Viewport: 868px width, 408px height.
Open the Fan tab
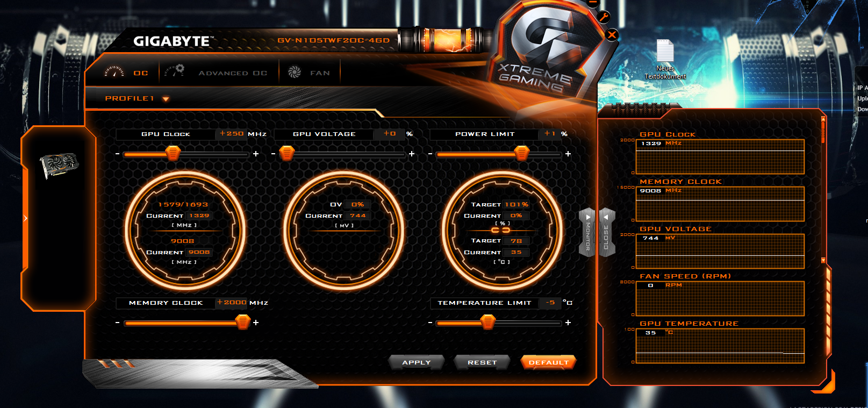(x=320, y=73)
